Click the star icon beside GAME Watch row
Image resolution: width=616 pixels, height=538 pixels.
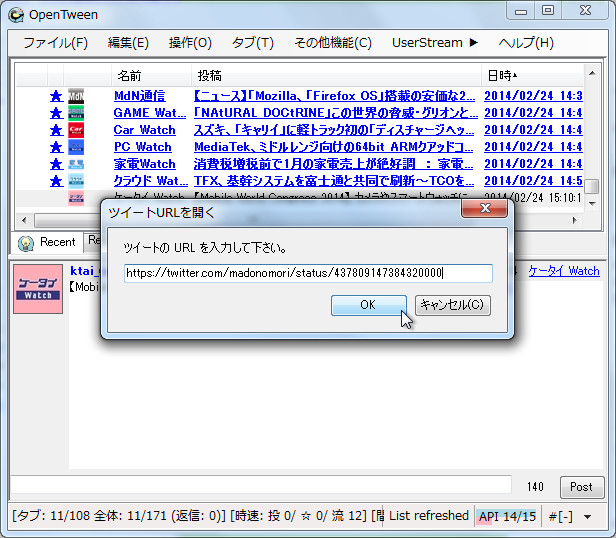56,113
